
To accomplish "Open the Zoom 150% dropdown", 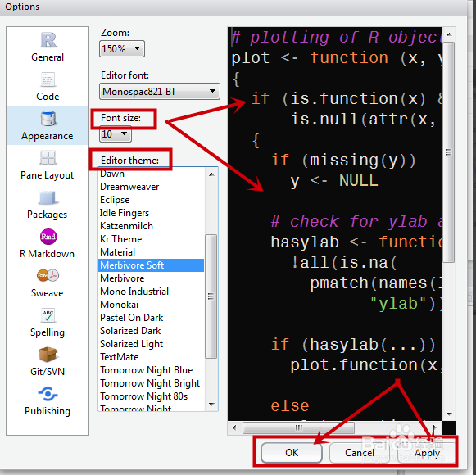I will (x=122, y=48).
